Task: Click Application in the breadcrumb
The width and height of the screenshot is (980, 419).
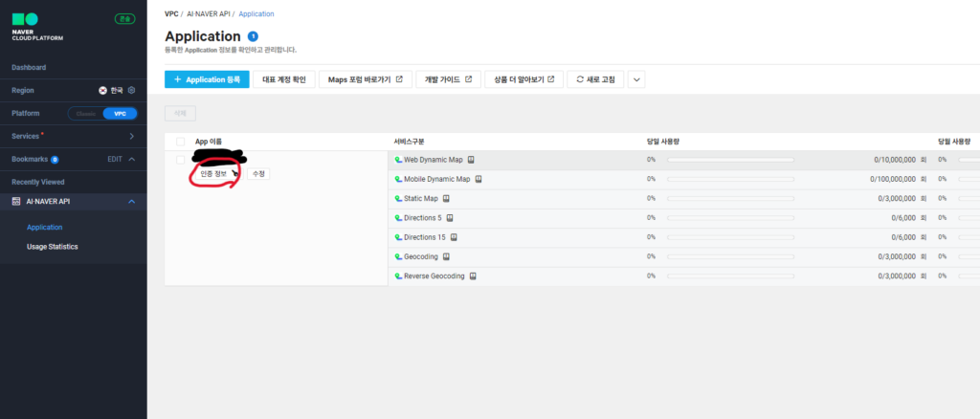Action: tap(256, 13)
